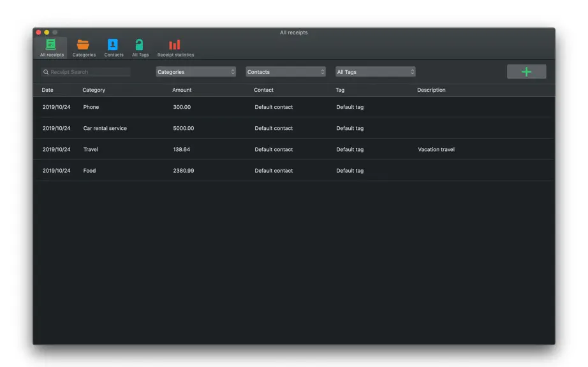The image size is (588, 367).
Task: Click Default tag in the Car rental row
Action: 350,128
